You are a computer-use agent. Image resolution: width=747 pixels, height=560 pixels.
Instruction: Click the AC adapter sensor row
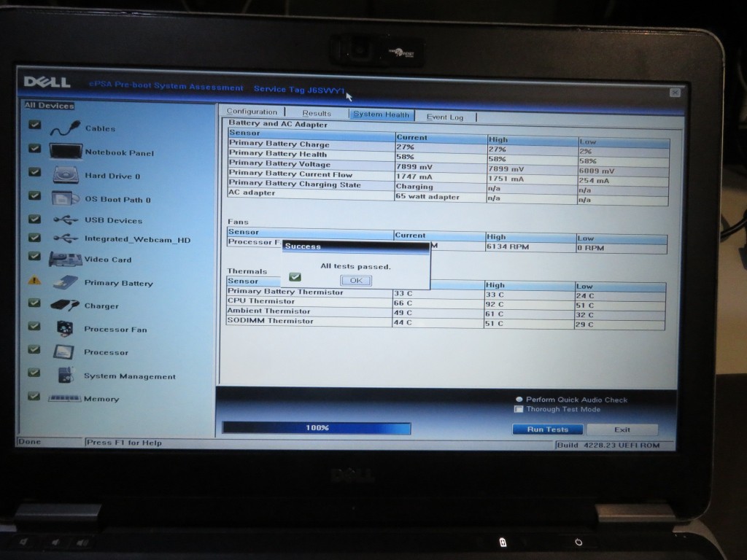coord(449,195)
